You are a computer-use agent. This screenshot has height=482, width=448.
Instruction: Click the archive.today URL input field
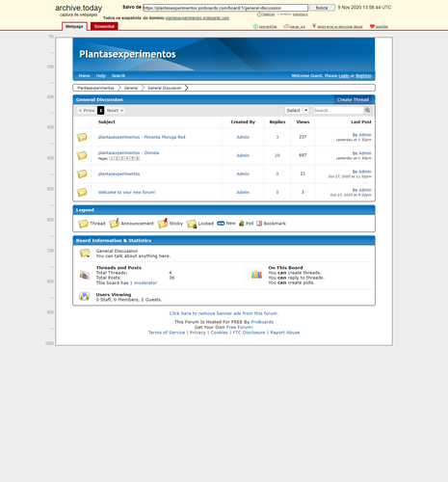(x=225, y=8)
